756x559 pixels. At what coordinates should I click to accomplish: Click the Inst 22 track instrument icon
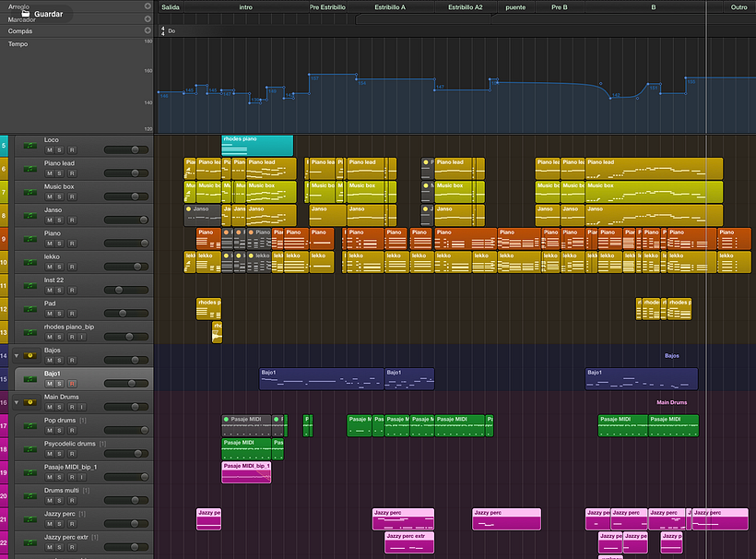(30, 286)
